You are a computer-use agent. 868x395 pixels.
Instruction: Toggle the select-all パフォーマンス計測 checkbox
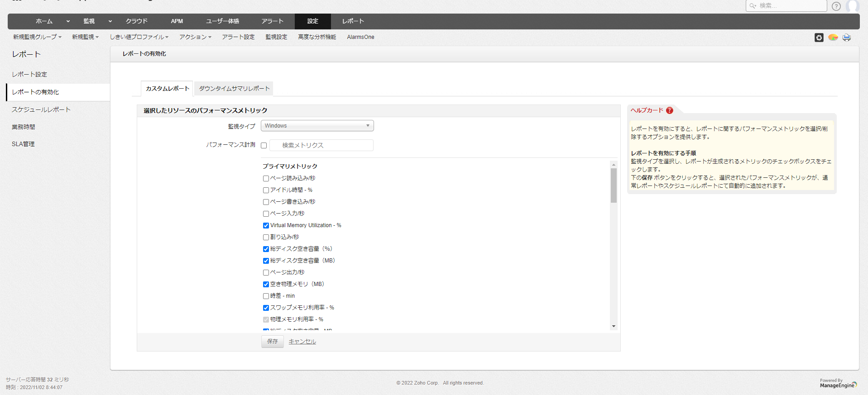(x=264, y=145)
